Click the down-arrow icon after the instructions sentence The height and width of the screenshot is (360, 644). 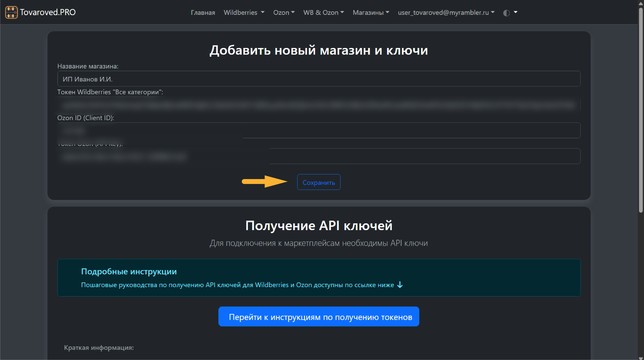(400, 285)
